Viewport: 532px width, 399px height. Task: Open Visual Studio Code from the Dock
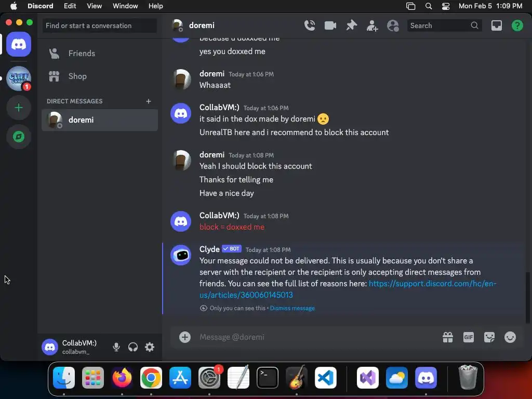point(326,378)
